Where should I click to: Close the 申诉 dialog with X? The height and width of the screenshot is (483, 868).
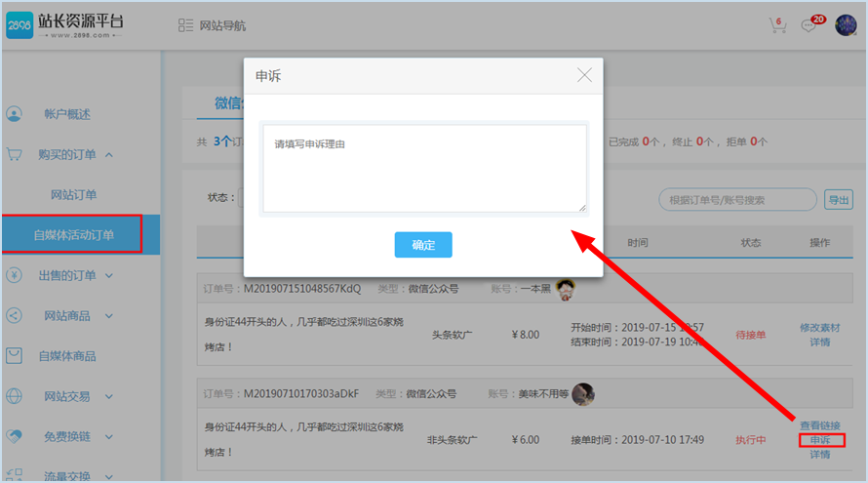(584, 75)
